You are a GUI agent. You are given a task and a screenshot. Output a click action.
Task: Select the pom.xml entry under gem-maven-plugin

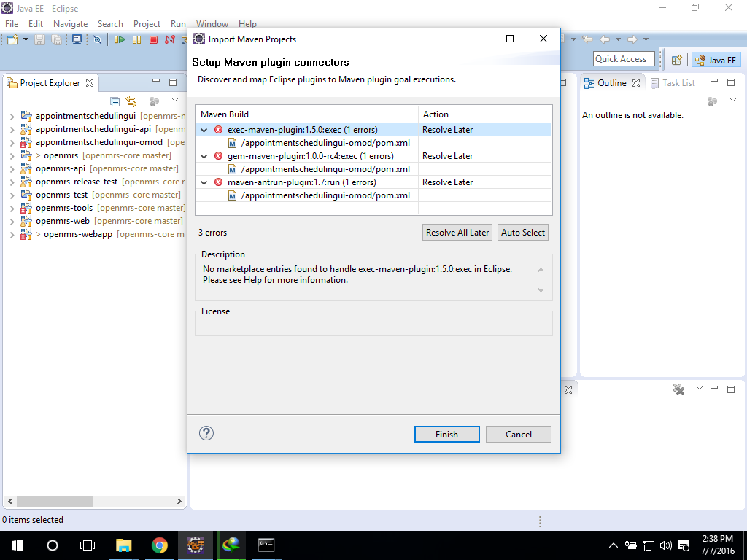pos(325,169)
